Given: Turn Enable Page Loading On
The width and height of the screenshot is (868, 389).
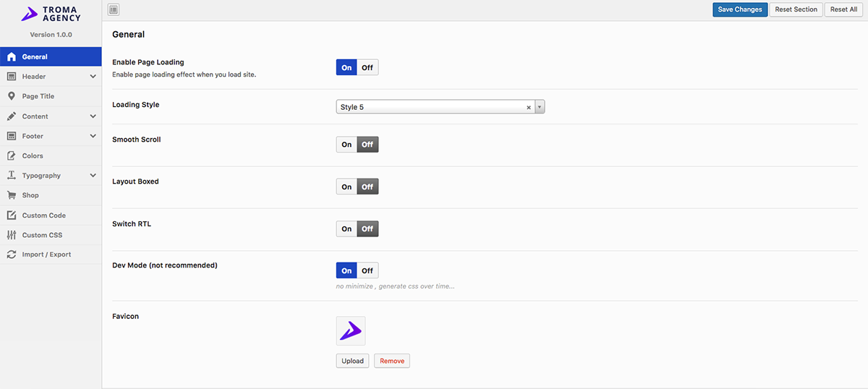Looking at the screenshot, I should click(346, 67).
